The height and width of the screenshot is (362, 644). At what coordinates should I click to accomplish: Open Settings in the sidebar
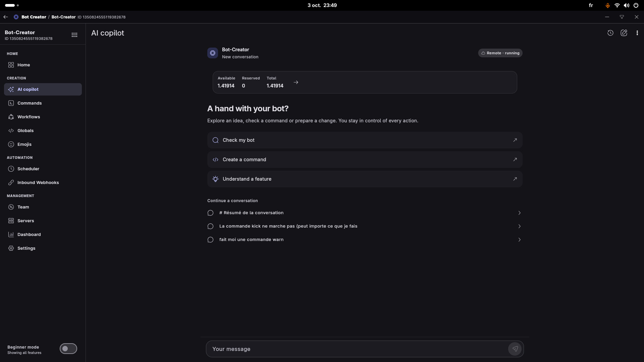[43, 248]
